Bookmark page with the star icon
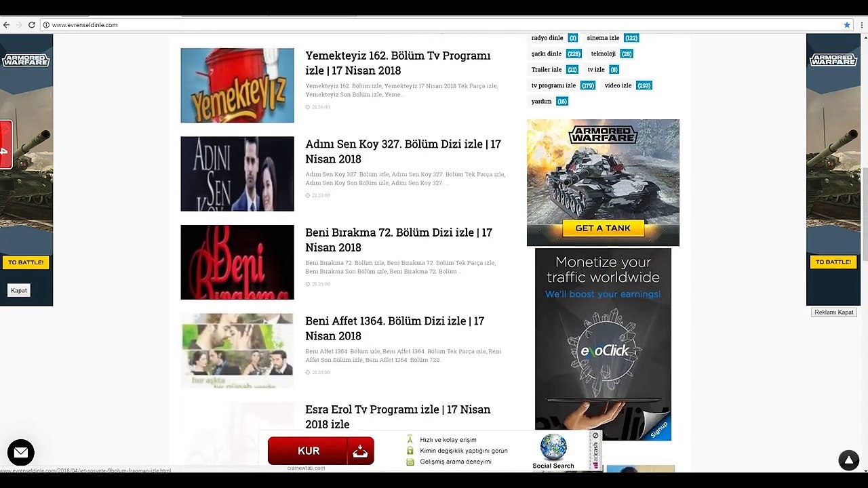 click(x=847, y=25)
